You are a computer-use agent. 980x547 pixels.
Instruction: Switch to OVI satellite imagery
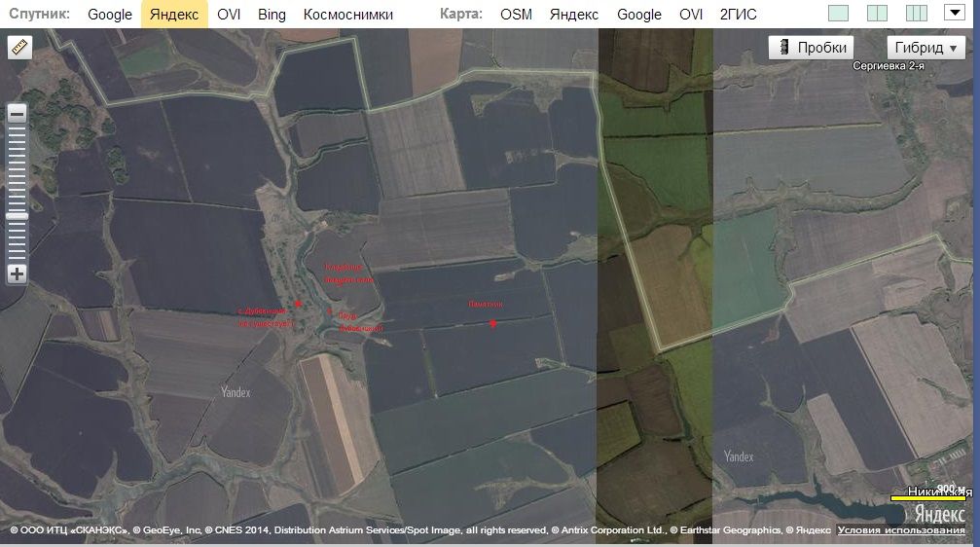(x=229, y=15)
